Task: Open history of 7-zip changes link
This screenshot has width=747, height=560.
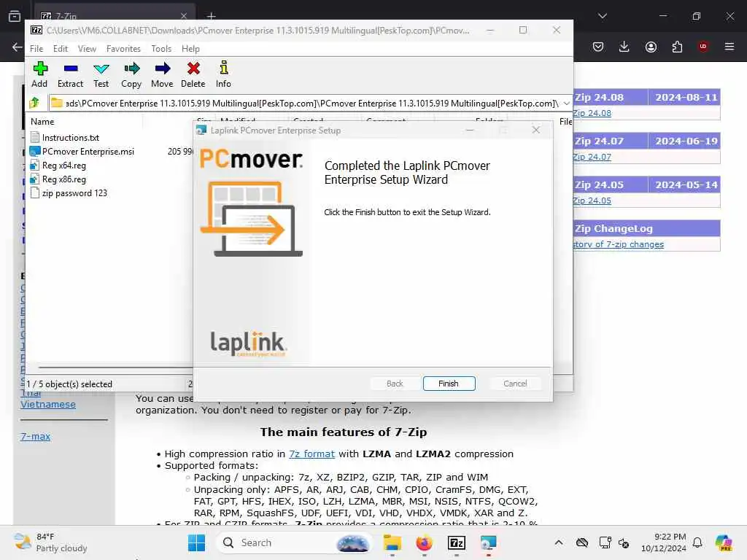Action: point(618,244)
